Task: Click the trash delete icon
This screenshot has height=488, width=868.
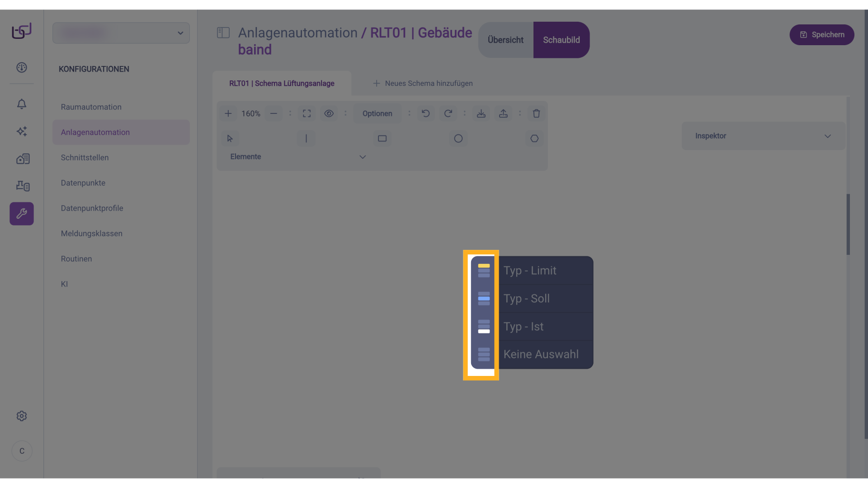Action: (x=536, y=113)
